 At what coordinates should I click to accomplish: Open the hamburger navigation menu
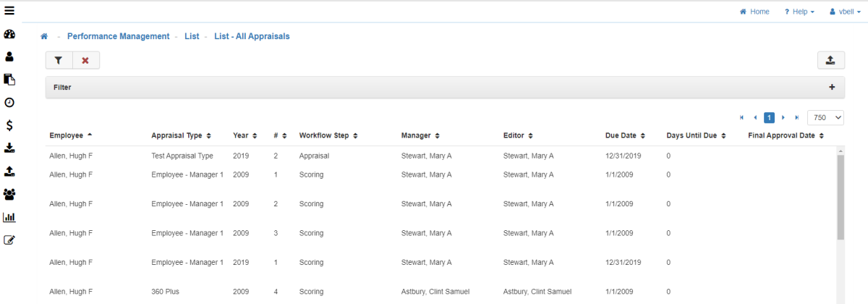point(9,10)
